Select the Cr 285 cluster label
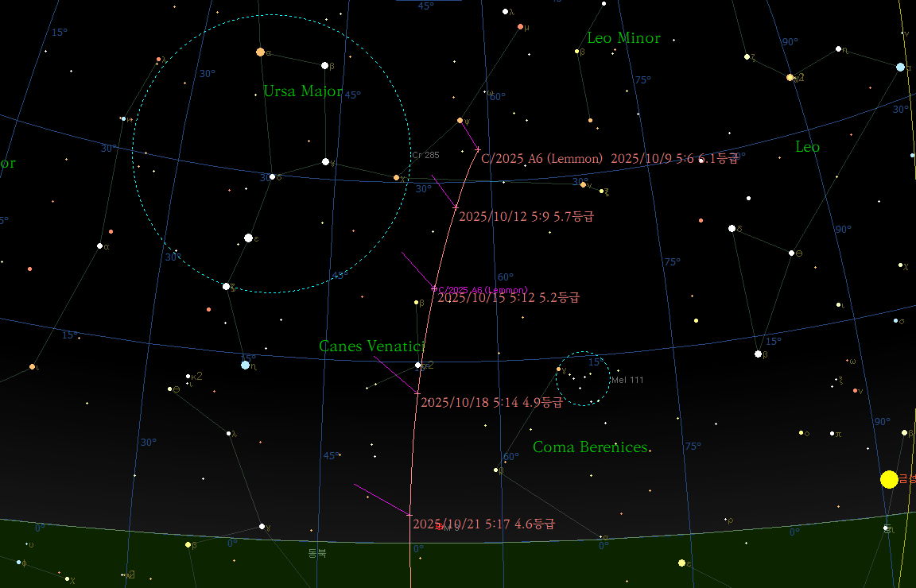This screenshot has height=588, width=916. tap(425, 155)
